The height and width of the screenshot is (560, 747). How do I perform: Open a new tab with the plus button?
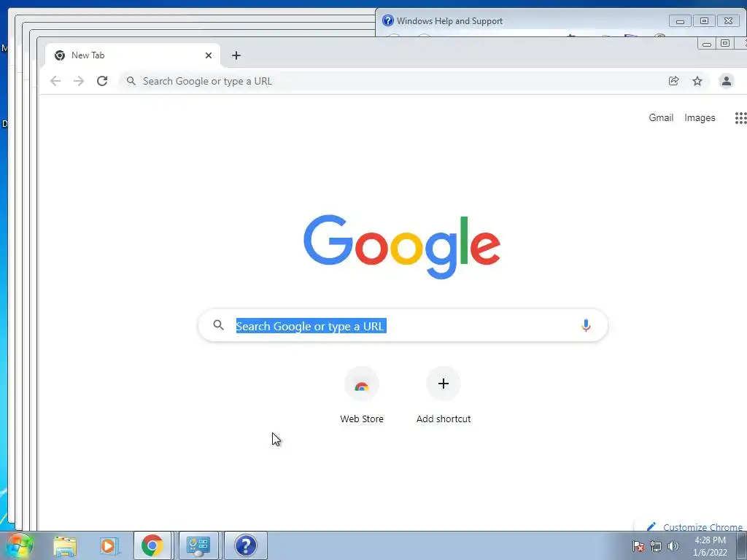(236, 55)
